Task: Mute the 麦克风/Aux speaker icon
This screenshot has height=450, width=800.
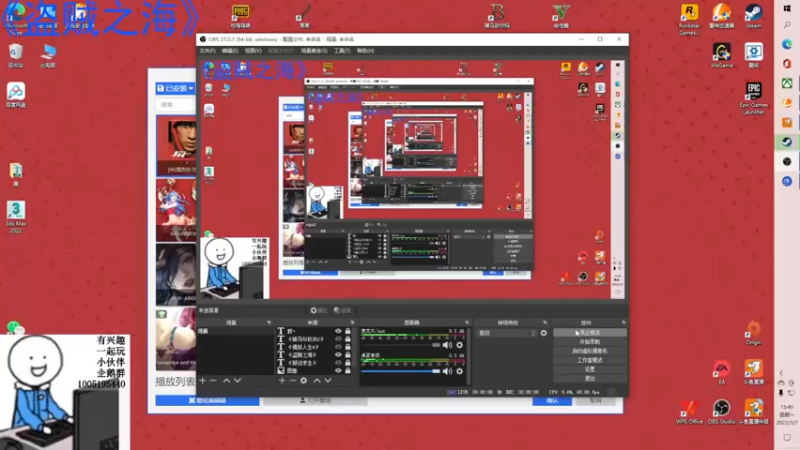Action: (x=447, y=345)
